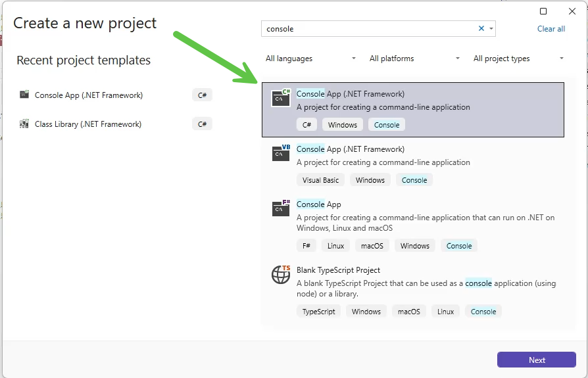Open the All project types dropdown

518,59
